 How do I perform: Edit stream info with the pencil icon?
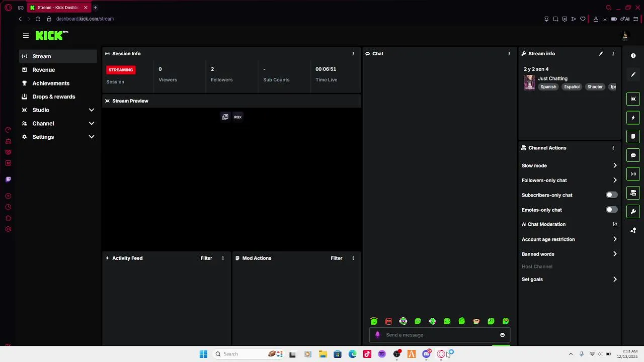[x=601, y=54]
